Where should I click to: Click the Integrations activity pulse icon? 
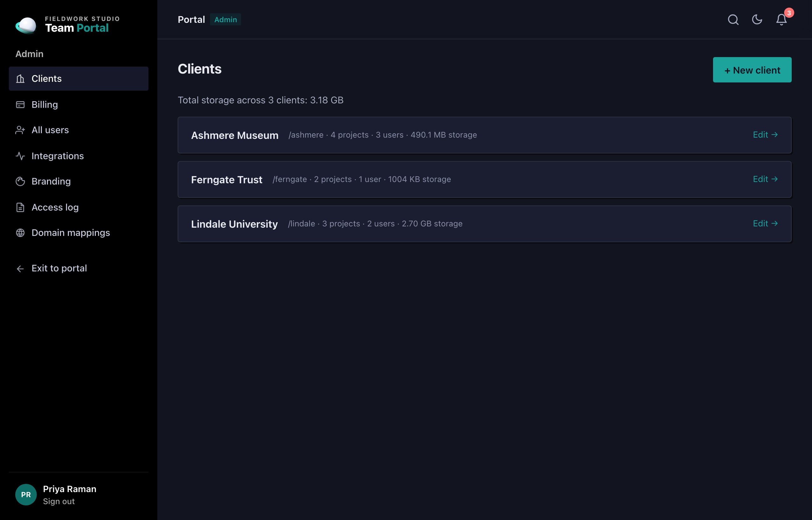click(20, 156)
